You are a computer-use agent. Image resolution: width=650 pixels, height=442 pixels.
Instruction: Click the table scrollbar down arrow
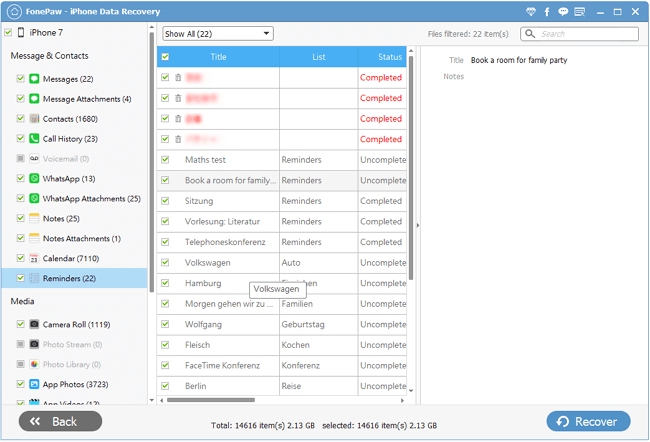(411, 391)
